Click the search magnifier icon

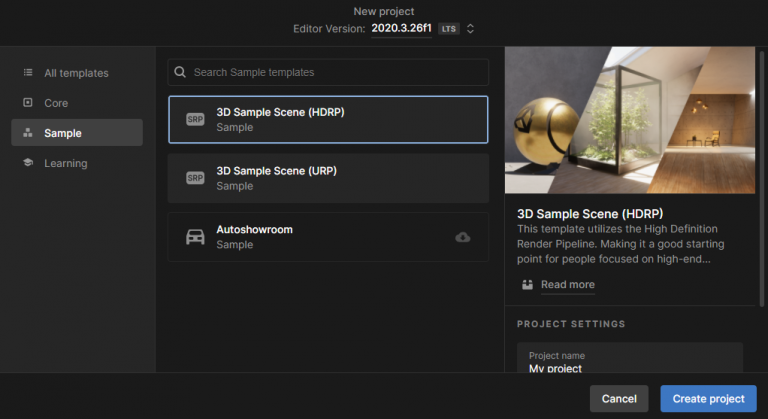click(180, 72)
